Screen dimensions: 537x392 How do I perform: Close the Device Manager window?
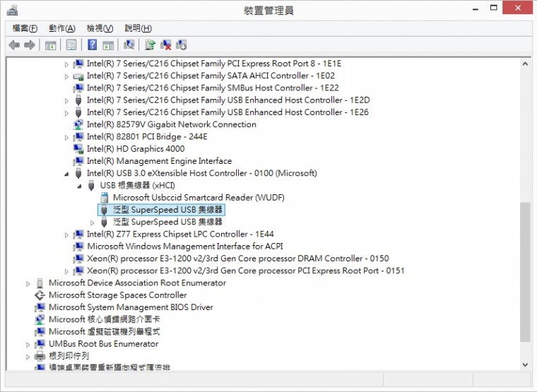pos(518,8)
